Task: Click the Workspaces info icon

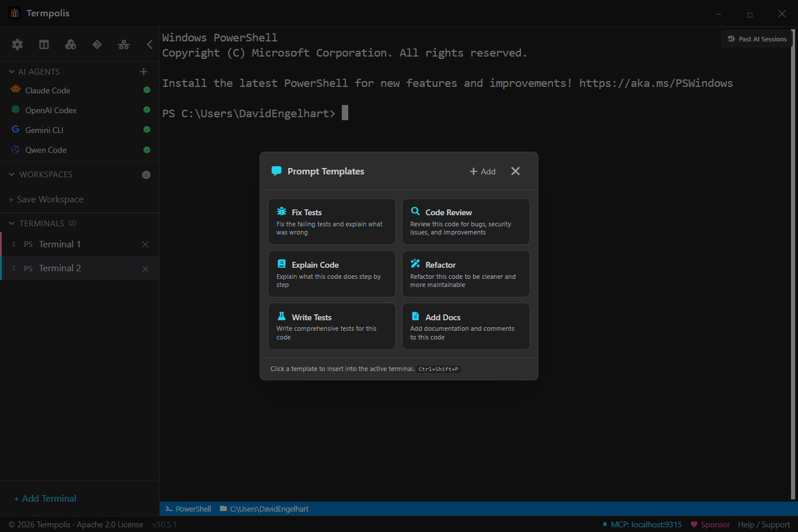Action: coord(146,175)
